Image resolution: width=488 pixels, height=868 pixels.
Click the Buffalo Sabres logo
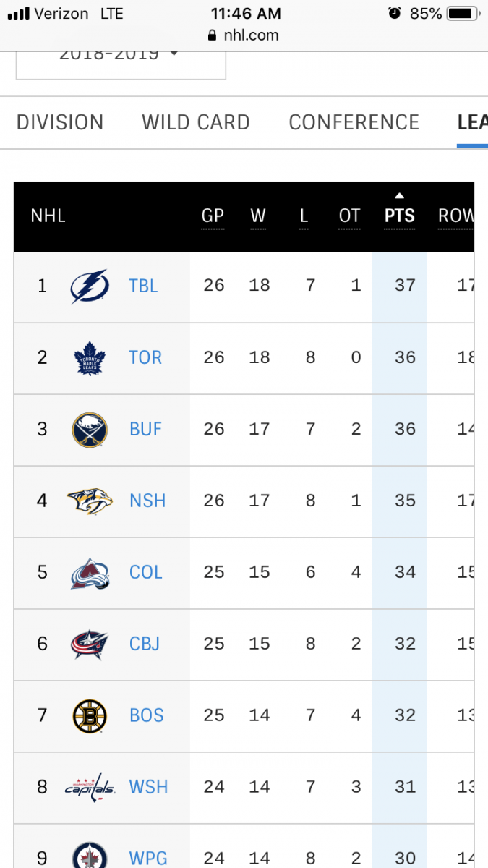point(90,429)
